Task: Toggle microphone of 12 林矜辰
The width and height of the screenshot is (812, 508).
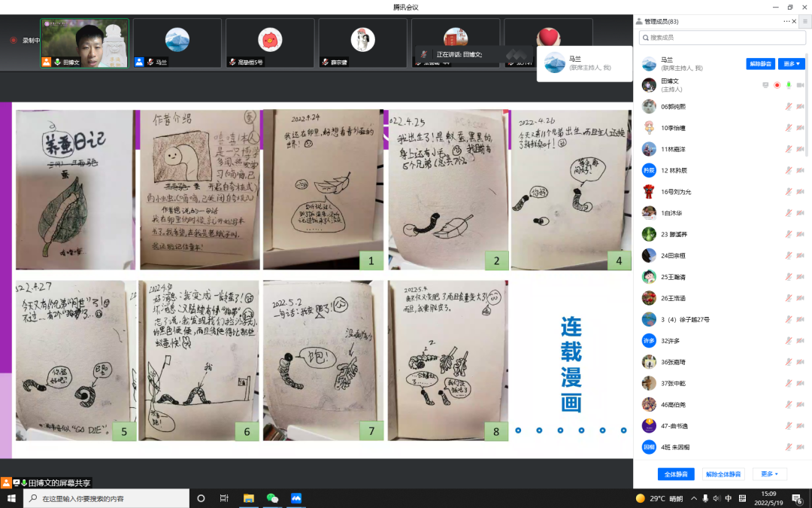Action: (788, 170)
